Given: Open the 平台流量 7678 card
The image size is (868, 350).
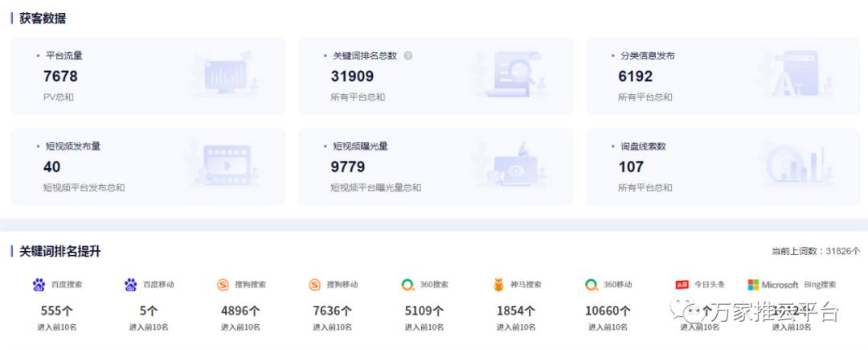Looking at the screenshot, I should (x=148, y=76).
